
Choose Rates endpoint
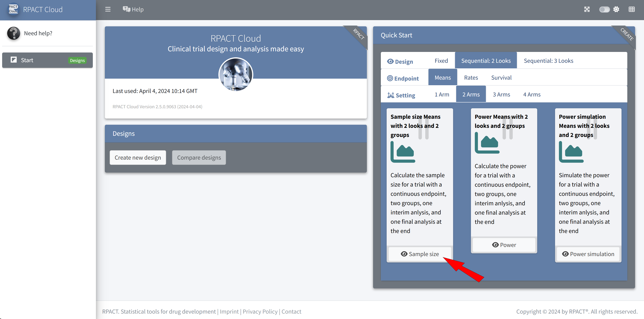click(x=471, y=78)
